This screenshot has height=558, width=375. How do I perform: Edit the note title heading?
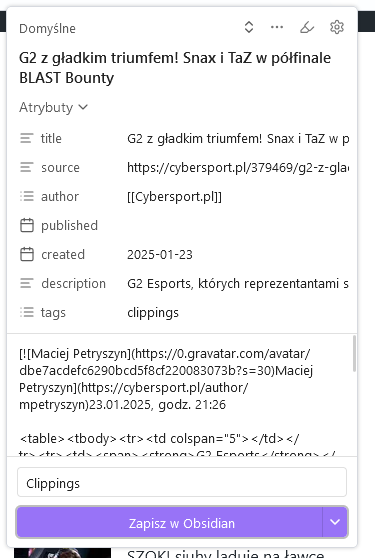(x=175, y=68)
